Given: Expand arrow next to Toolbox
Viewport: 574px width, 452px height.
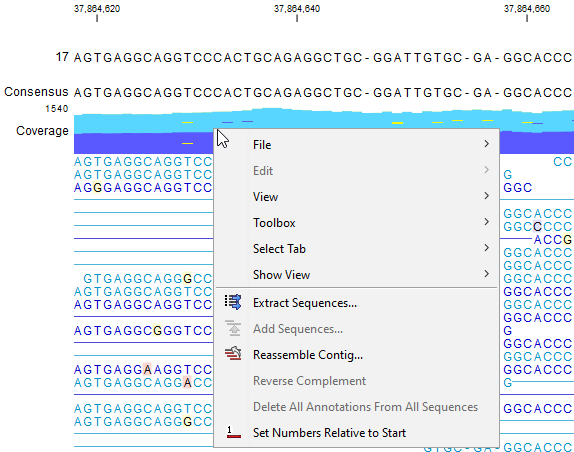Looking at the screenshot, I should point(487,222).
